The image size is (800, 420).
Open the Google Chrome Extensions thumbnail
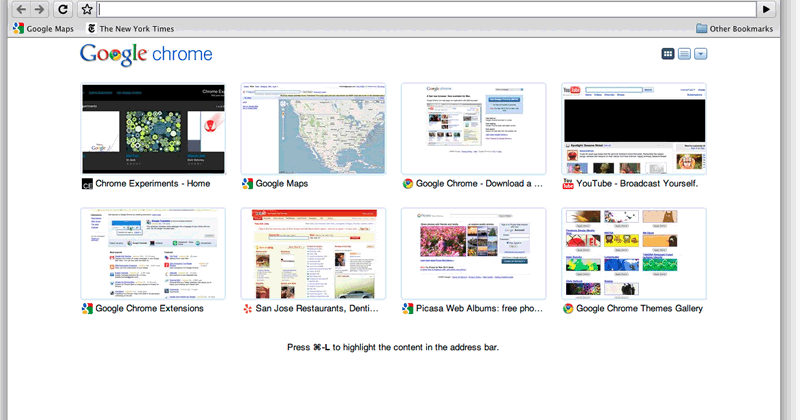click(x=153, y=254)
